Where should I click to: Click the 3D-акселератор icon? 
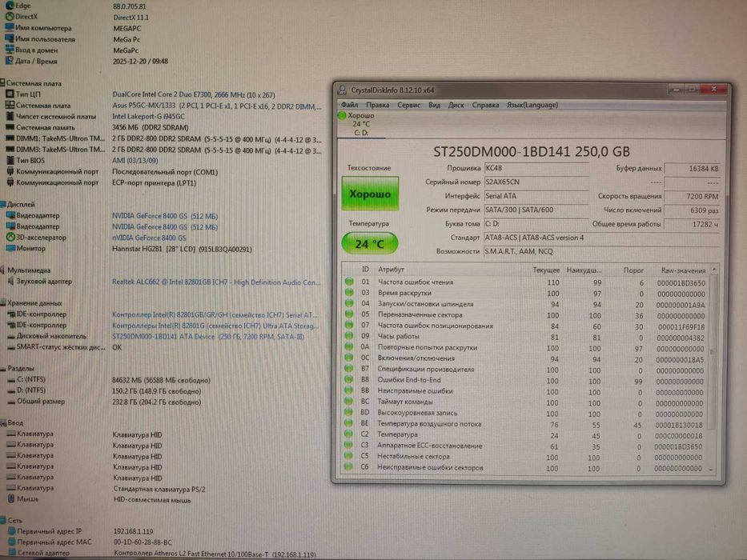(x=10, y=237)
